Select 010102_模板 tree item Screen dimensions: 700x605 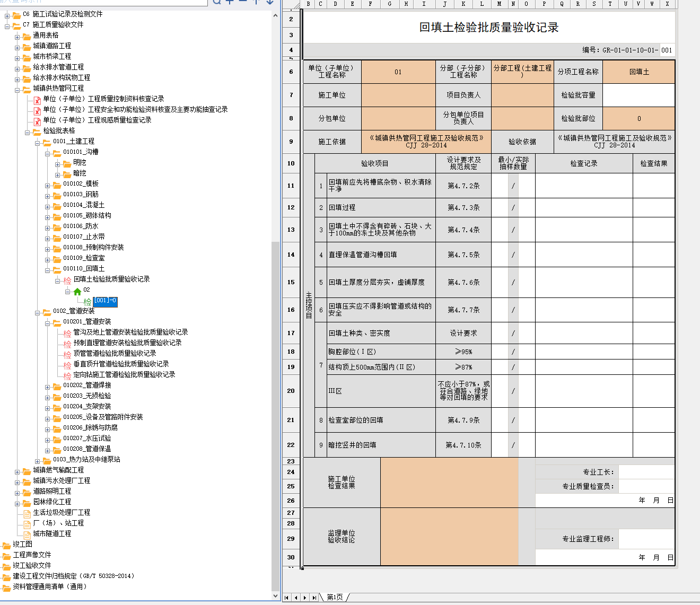tap(81, 184)
